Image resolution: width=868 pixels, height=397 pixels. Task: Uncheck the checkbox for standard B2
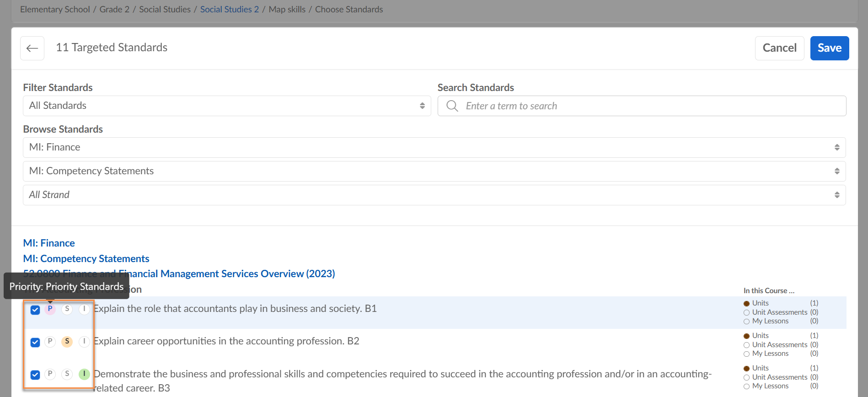click(35, 343)
